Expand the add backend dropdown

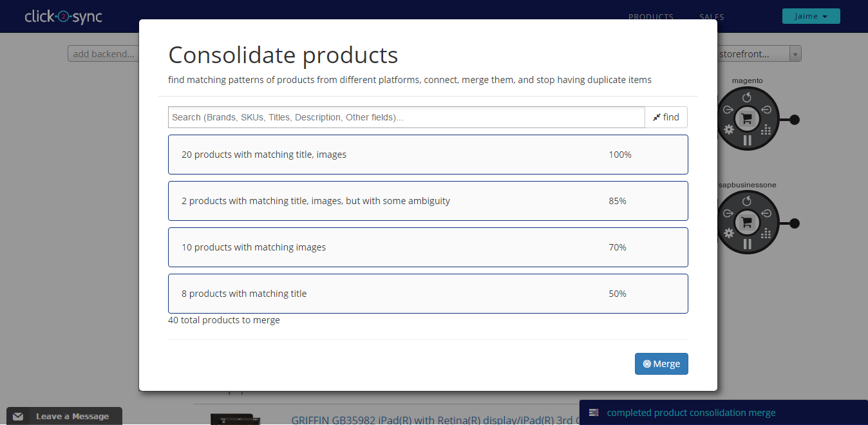coord(104,54)
